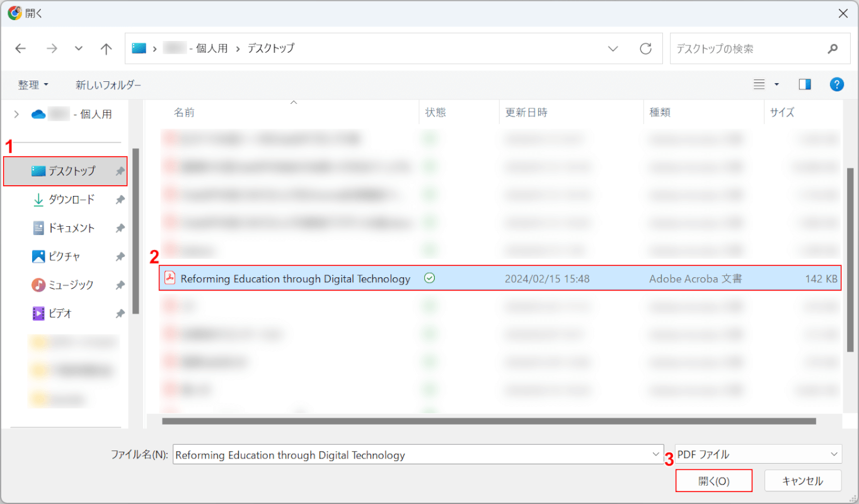Expand the file name history dropdown arrow
The height and width of the screenshot is (504, 859).
[657, 454]
